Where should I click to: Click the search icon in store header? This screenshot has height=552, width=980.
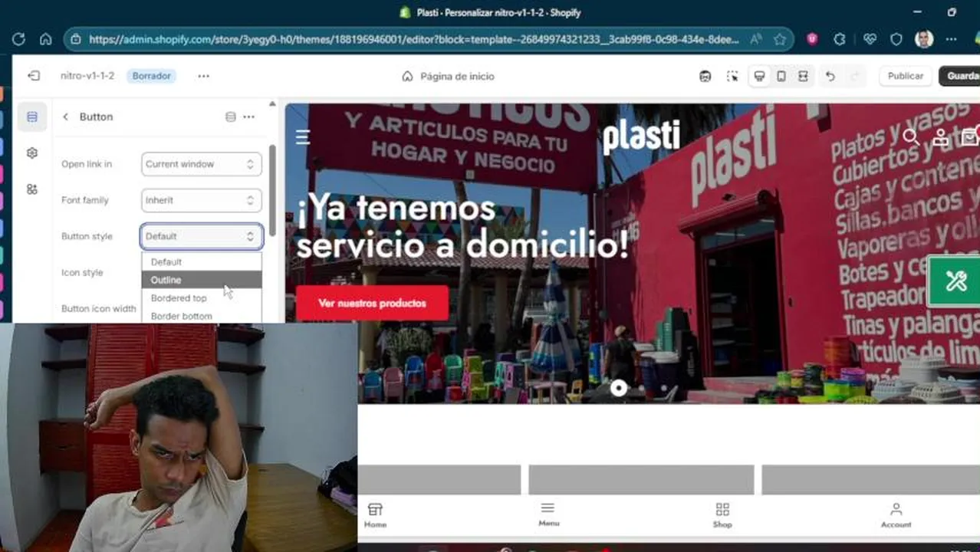[911, 136]
